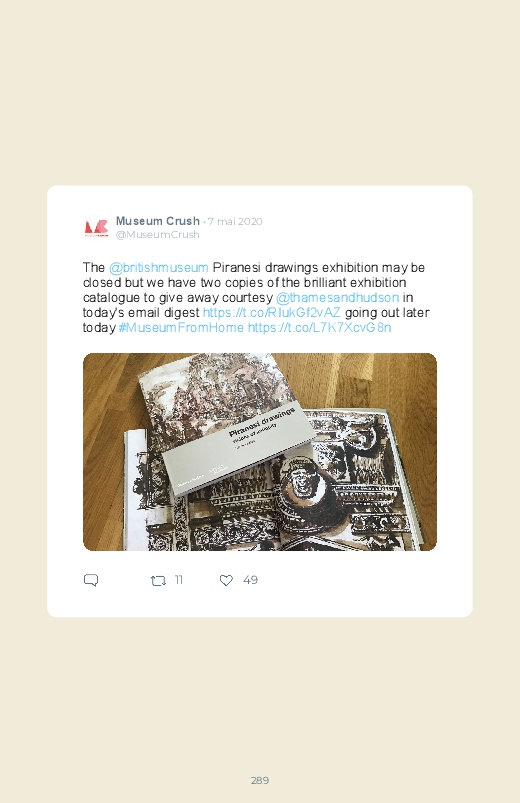Screen dimensions: 520x803
Task: Open the Piranesi drawings book photo
Action: click(260, 452)
